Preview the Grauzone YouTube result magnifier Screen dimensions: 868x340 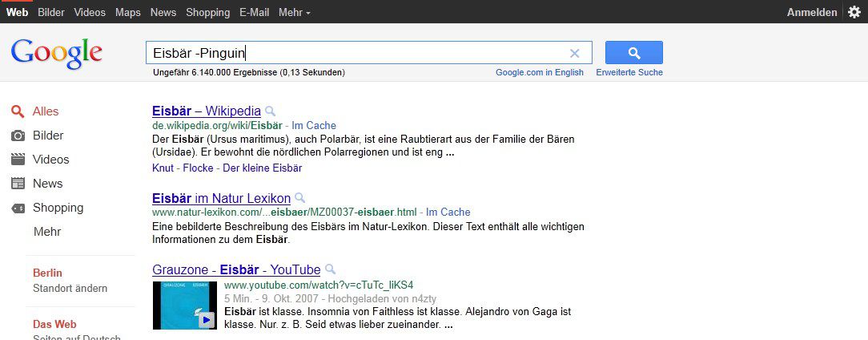point(330,269)
